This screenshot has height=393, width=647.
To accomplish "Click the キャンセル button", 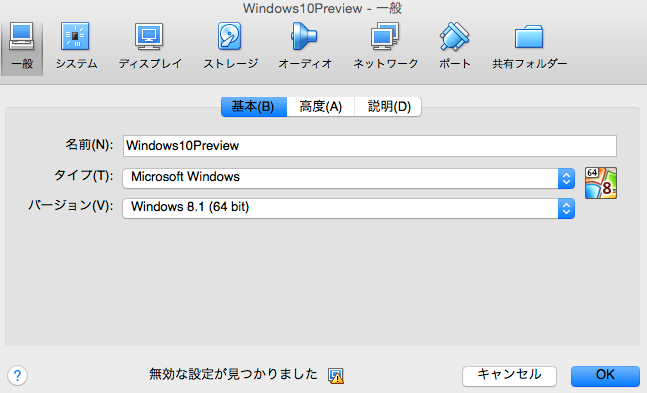I will coord(509,376).
